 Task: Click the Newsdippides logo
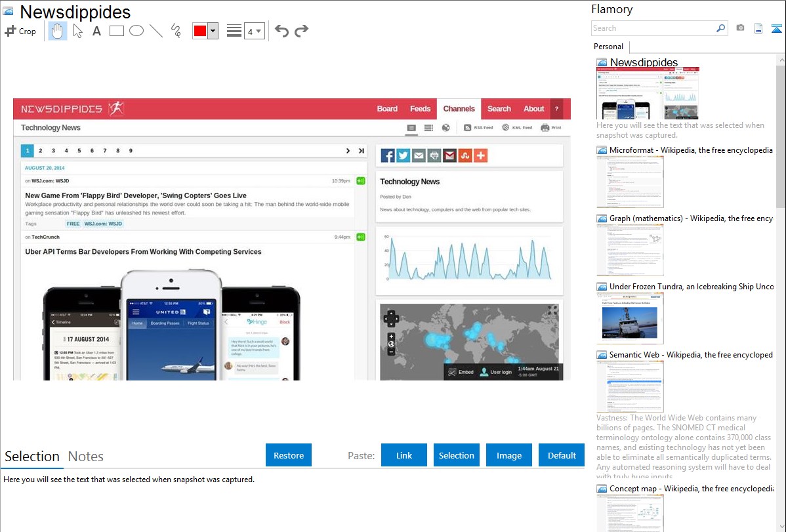click(72, 109)
